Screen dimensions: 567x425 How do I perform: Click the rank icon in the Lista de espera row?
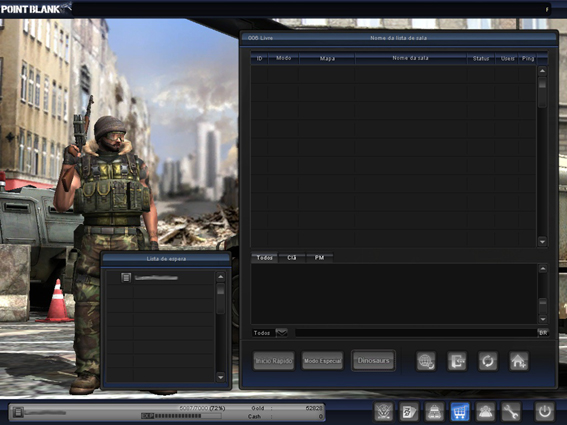(126, 278)
